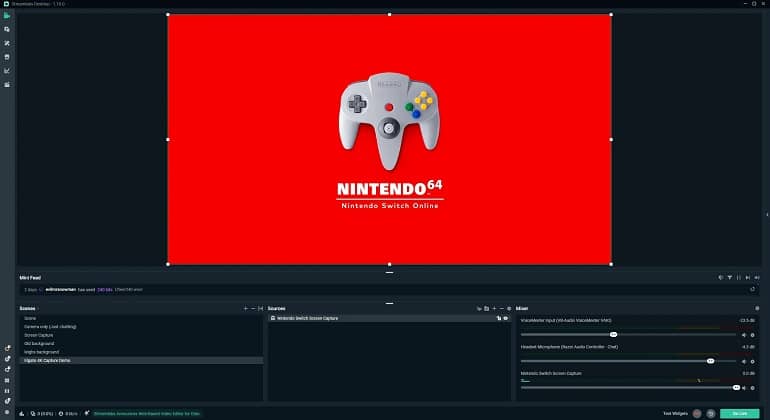Click the notifications icon in status bar

(87, 414)
